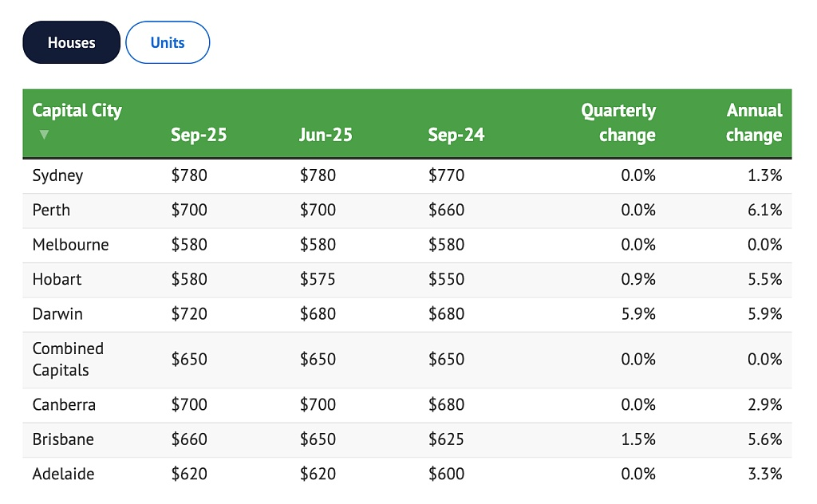Sort by the Capital City column header
Image resolution: width=817 pixels, height=504 pixels.
coord(77,110)
